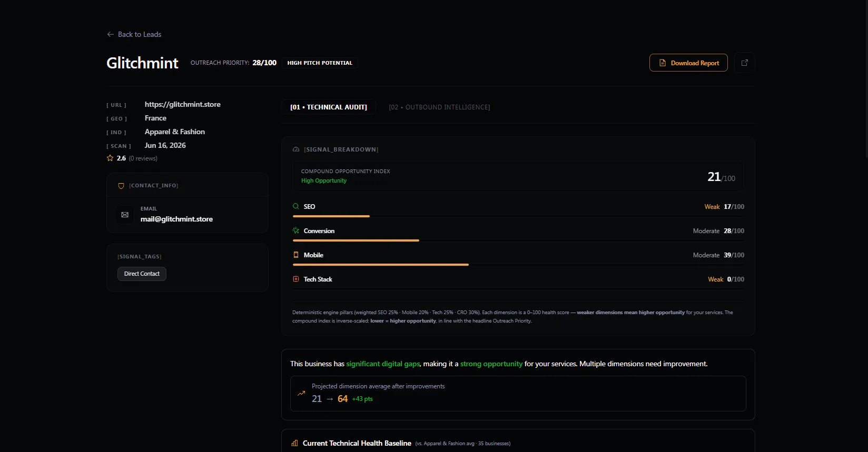The height and width of the screenshot is (452, 868).
Task: Click the Mobile device icon
Action: coord(296,255)
